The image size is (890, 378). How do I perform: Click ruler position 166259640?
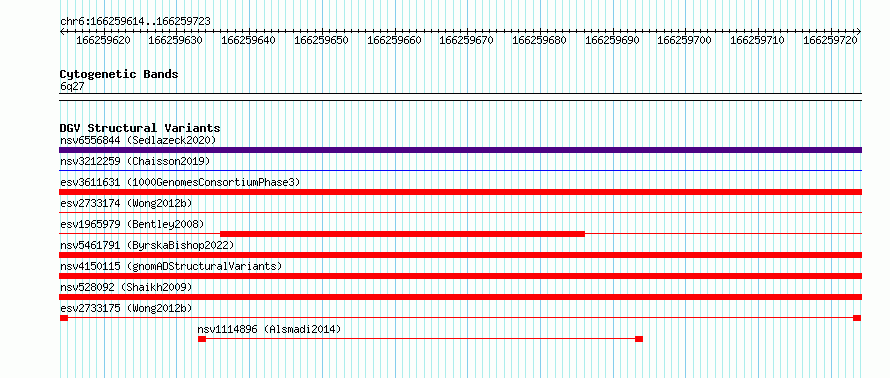point(249,40)
